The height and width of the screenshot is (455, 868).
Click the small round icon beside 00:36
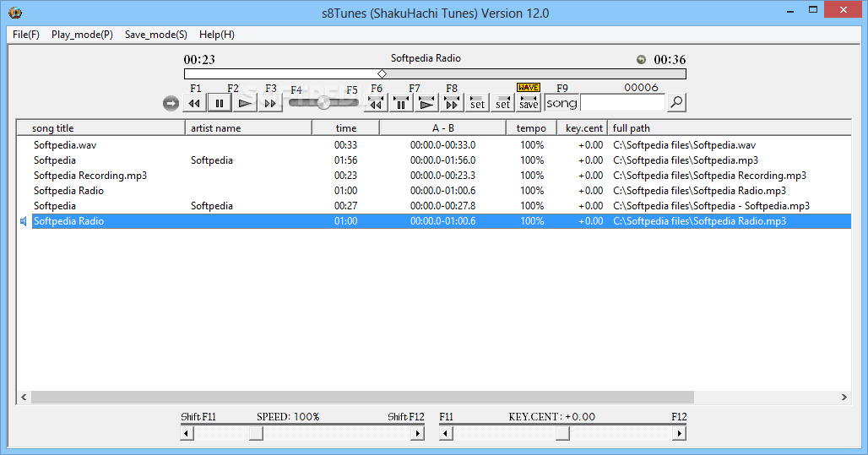coord(641,60)
